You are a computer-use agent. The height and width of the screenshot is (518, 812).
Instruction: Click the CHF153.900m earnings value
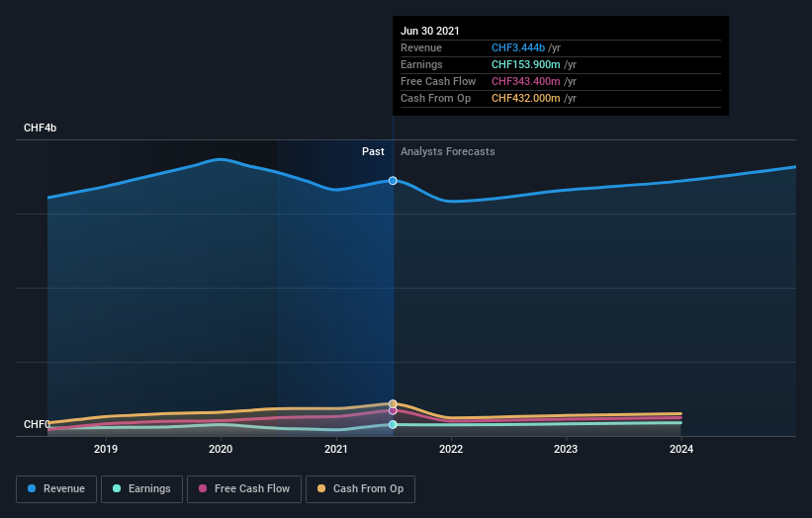point(525,64)
